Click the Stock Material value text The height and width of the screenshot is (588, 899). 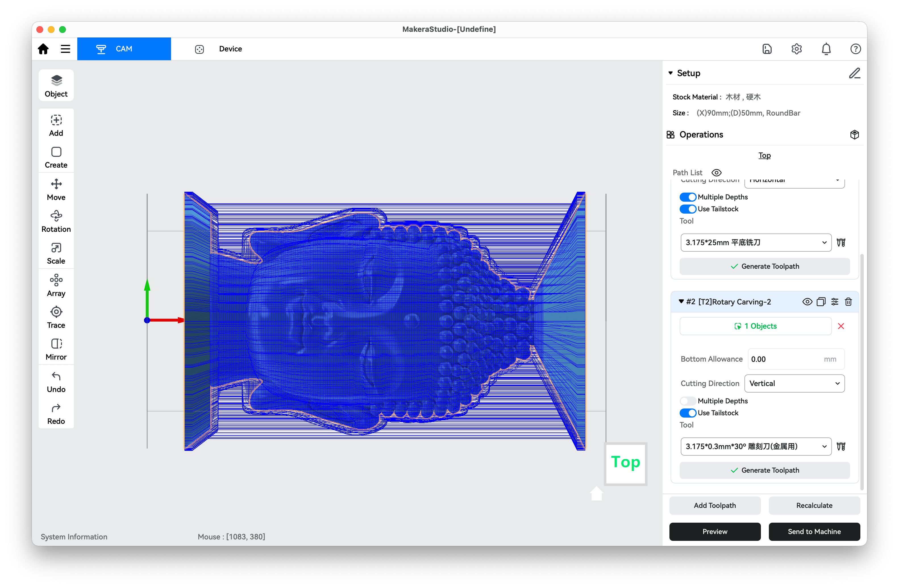click(x=743, y=97)
